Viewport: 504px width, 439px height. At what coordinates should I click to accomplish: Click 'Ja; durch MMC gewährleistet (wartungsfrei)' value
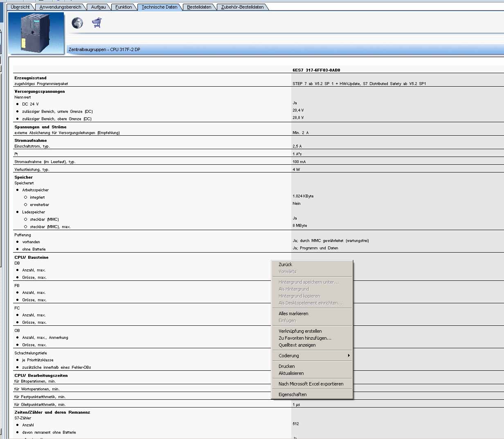pyautogui.click(x=331, y=241)
